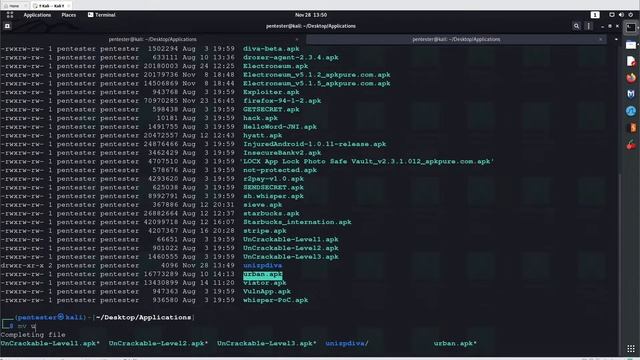Image resolution: width=640 pixels, height=360 pixels.
Task: Click Starbucks_internation.apk filename
Action: pos(297,222)
